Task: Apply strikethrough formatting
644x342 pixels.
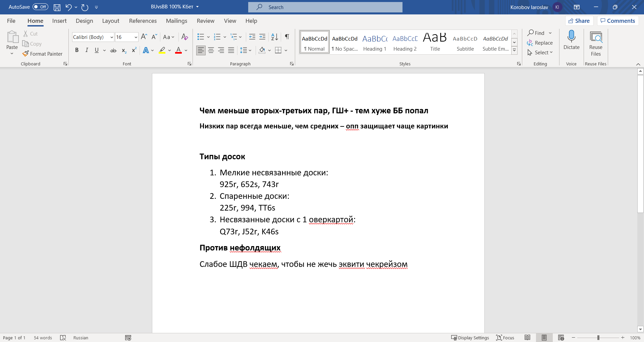Action: 113,50
